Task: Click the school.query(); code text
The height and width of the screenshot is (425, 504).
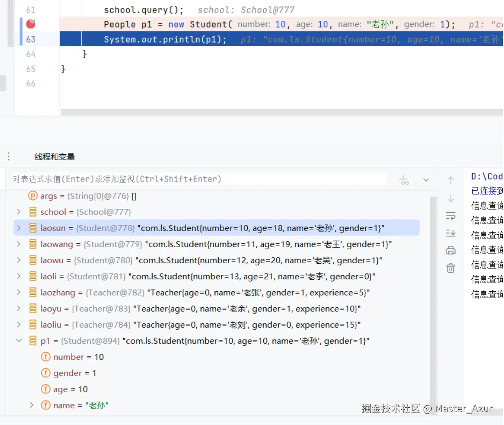Action: 144,10
